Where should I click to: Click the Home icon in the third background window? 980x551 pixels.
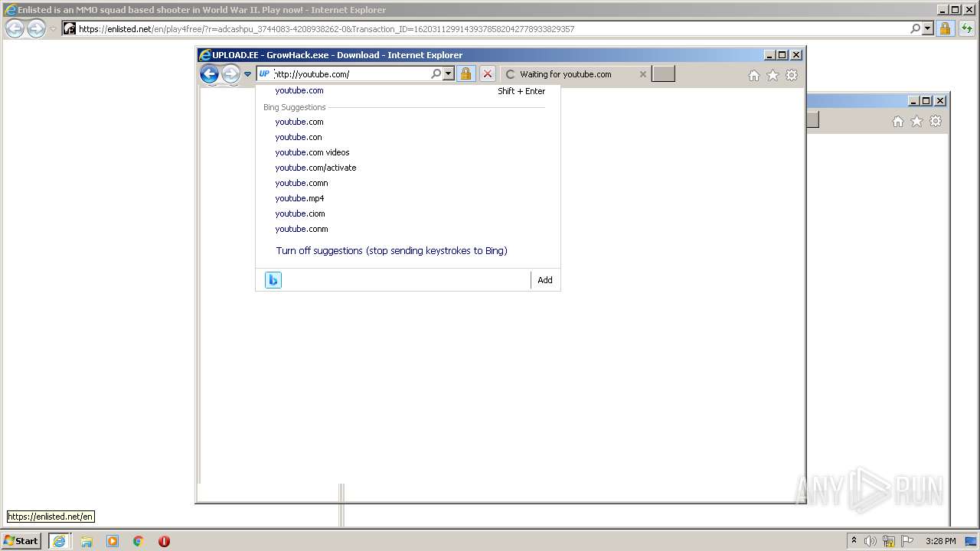pos(898,121)
